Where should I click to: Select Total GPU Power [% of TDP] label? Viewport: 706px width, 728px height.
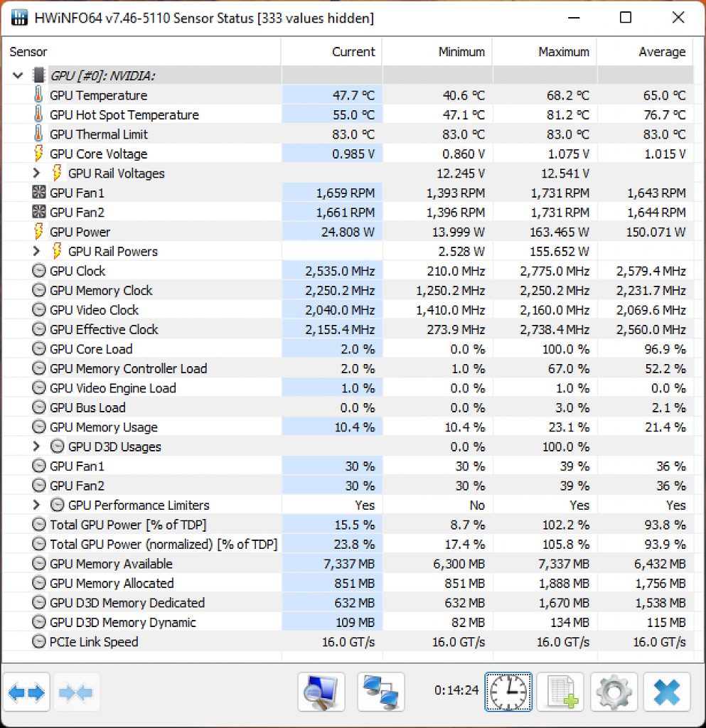(128, 524)
